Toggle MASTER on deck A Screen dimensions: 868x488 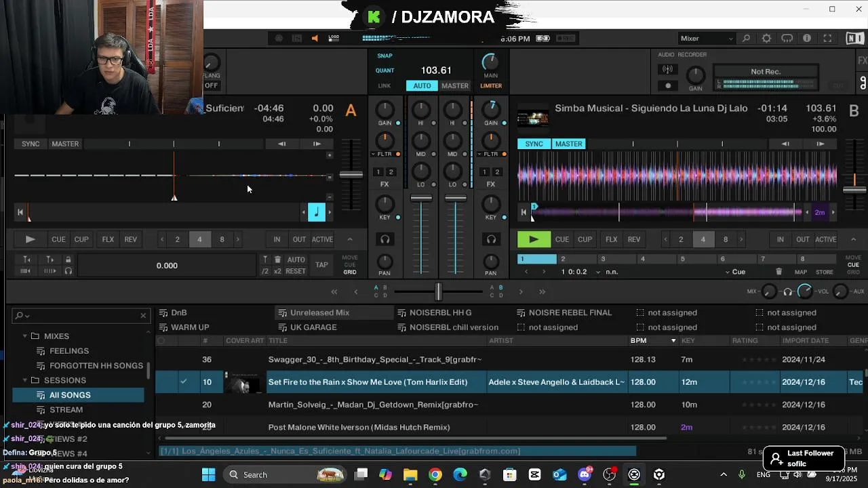65,144
